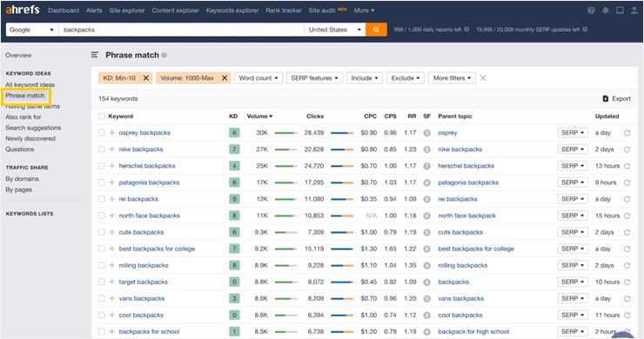Check the best backpacks for college checkbox
Screen dimensions: 644x339
[x=102, y=249]
